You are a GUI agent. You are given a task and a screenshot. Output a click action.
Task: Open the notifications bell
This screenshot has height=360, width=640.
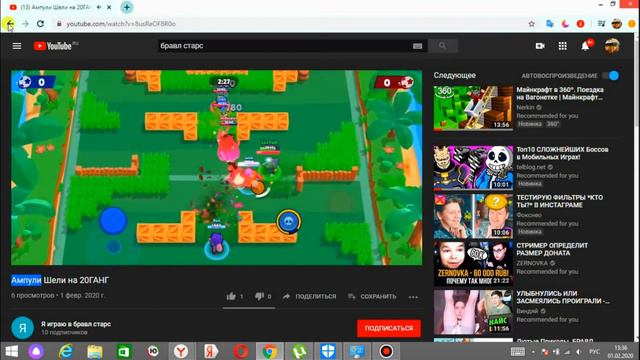(x=585, y=46)
